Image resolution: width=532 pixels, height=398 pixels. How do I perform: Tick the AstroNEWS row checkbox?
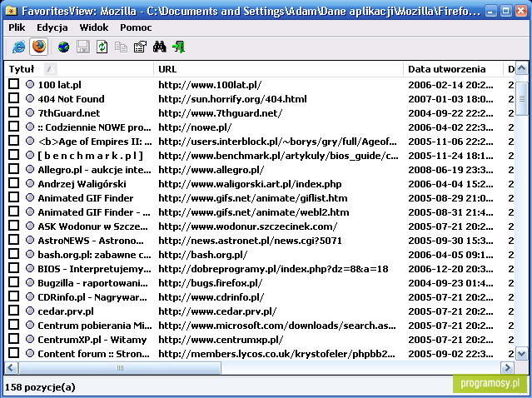click(13, 240)
